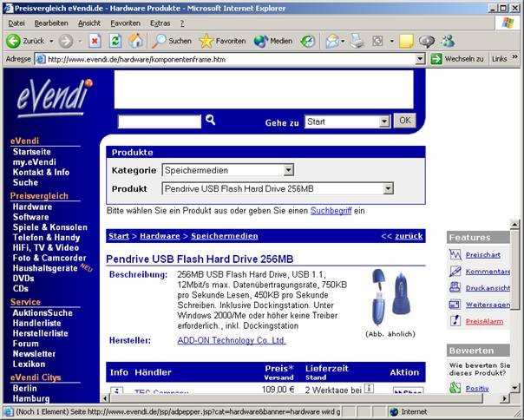Open the ? help menu

click(182, 23)
